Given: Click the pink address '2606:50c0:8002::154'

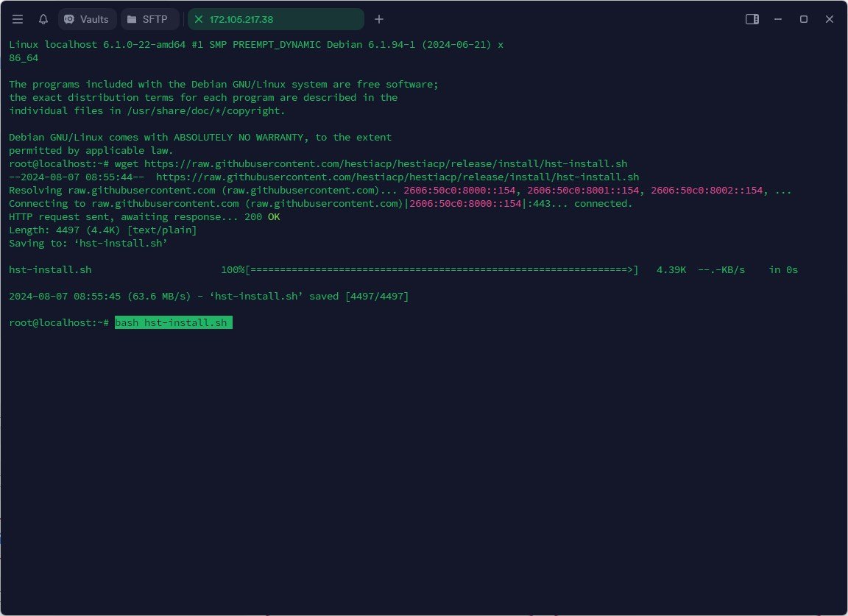Looking at the screenshot, I should click(707, 191).
